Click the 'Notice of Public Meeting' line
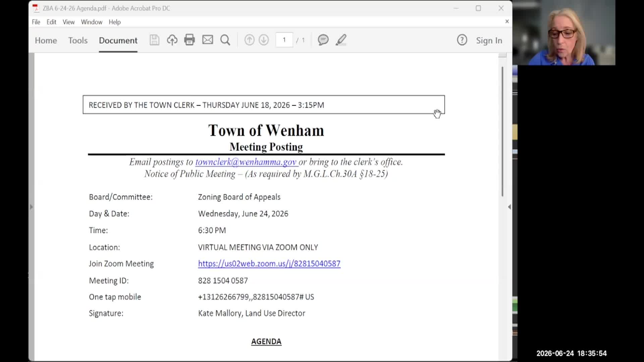Image resolution: width=644 pixels, height=362 pixels. coord(266,174)
